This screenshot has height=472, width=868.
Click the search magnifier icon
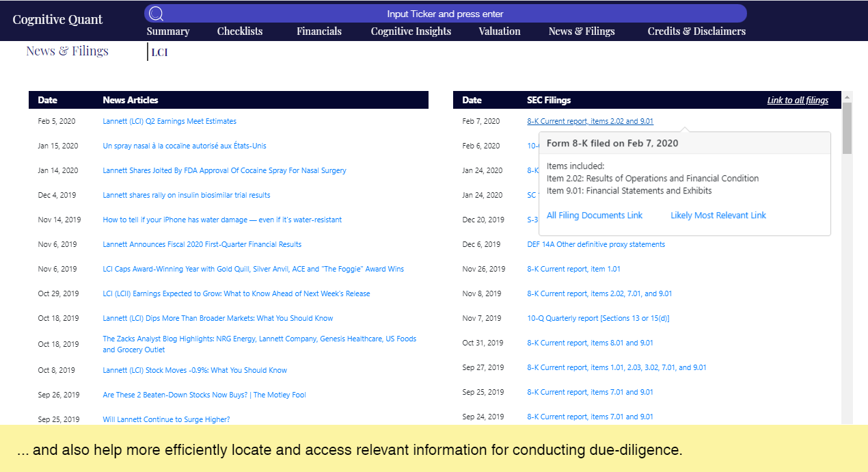[x=156, y=12]
